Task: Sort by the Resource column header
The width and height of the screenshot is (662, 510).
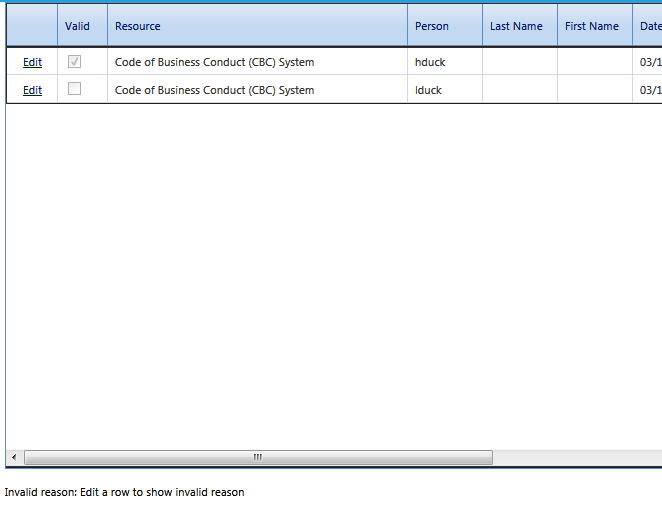Action: [x=137, y=26]
